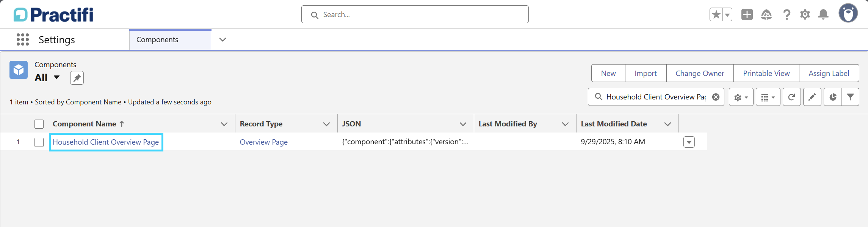Open the Trailhead guidance icon
The width and height of the screenshot is (868, 227).
pyautogui.click(x=766, y=15)
